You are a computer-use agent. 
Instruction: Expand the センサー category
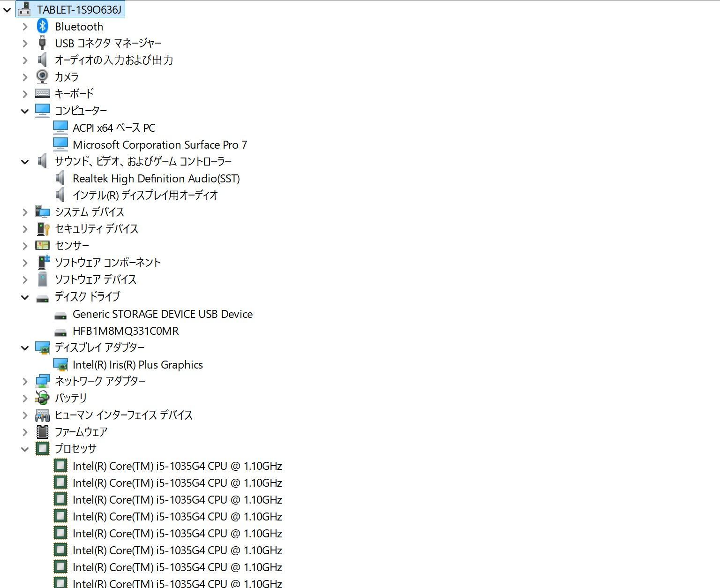(25, 246)
